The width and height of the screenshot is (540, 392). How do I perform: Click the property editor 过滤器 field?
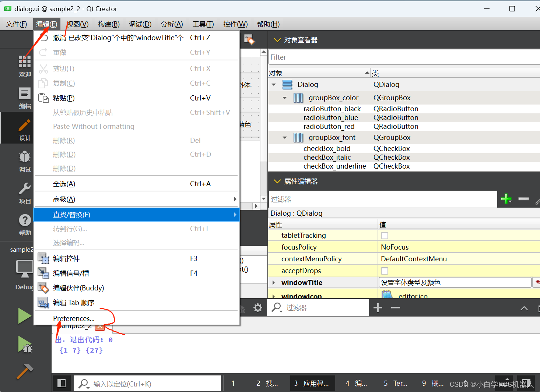[383, 199]
